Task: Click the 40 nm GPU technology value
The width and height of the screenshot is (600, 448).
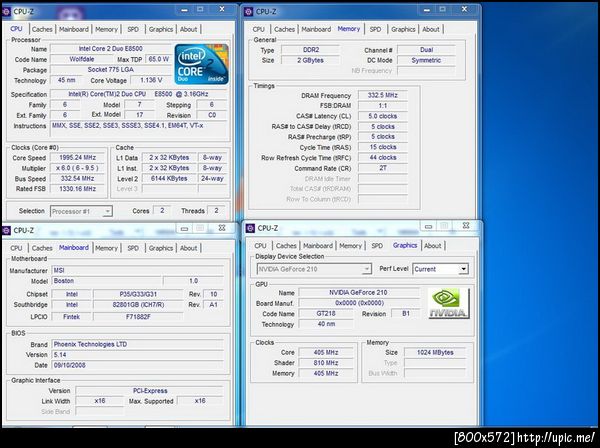Action: click(x=326, y=324)
